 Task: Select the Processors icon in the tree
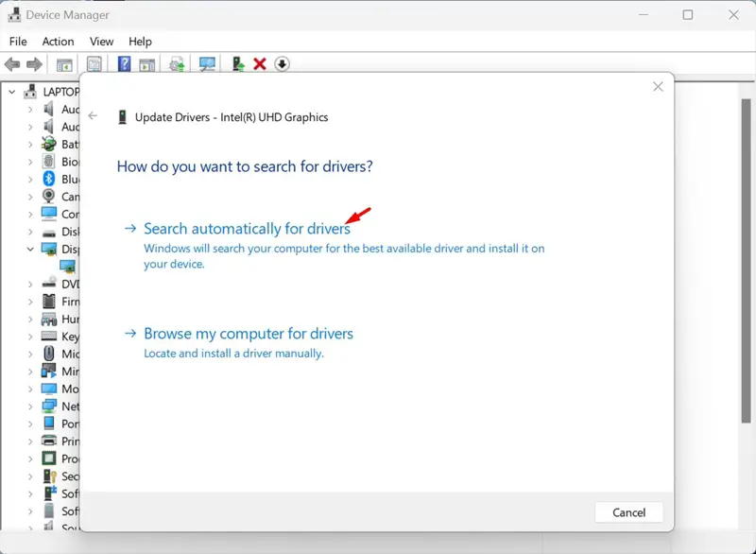pyautogui.click(x=49, y=459)
